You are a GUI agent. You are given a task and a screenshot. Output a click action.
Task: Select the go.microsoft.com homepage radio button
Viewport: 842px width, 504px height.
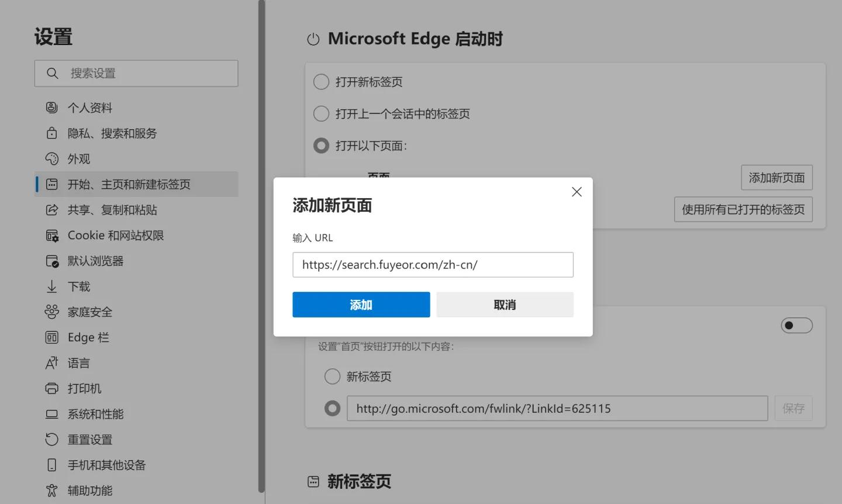pos(333,408)
